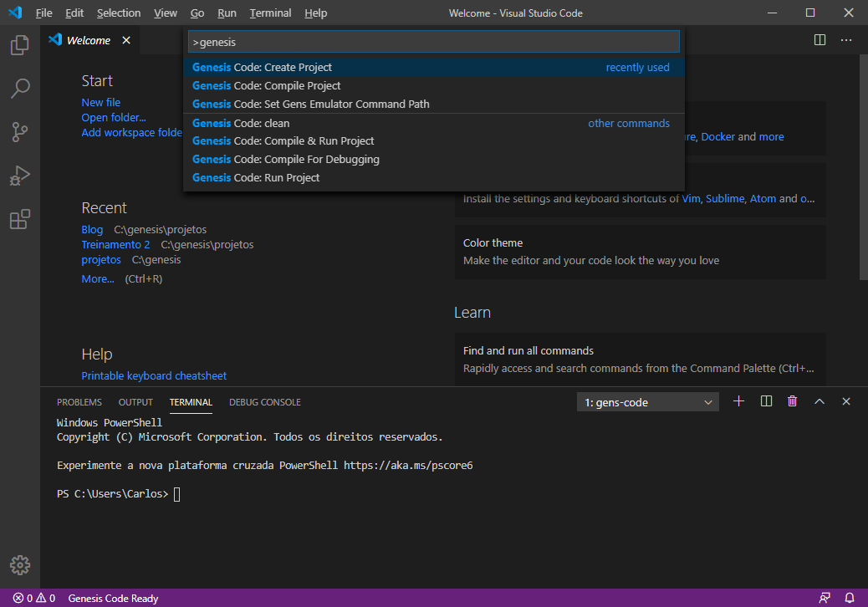Screen dimensions: 868x607
Task: Click the VS Code logo in title bar
Action: (x=16, y=13)
